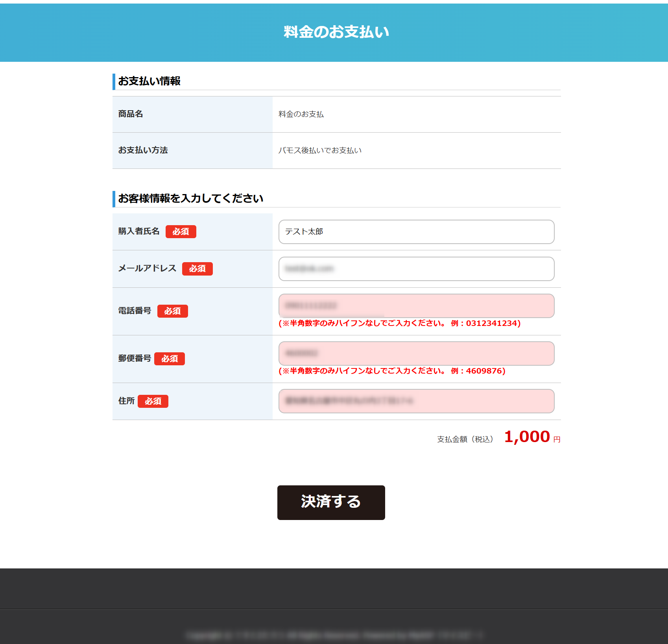
Task: Click the バモス後払いでお支払い payment method text
Action: (x=320, y=150)
